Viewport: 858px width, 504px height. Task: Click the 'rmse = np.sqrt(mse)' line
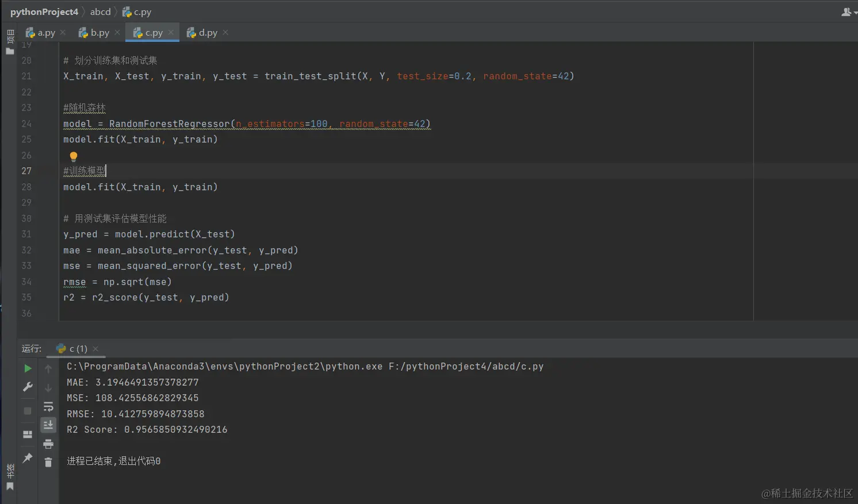(117, 282)
